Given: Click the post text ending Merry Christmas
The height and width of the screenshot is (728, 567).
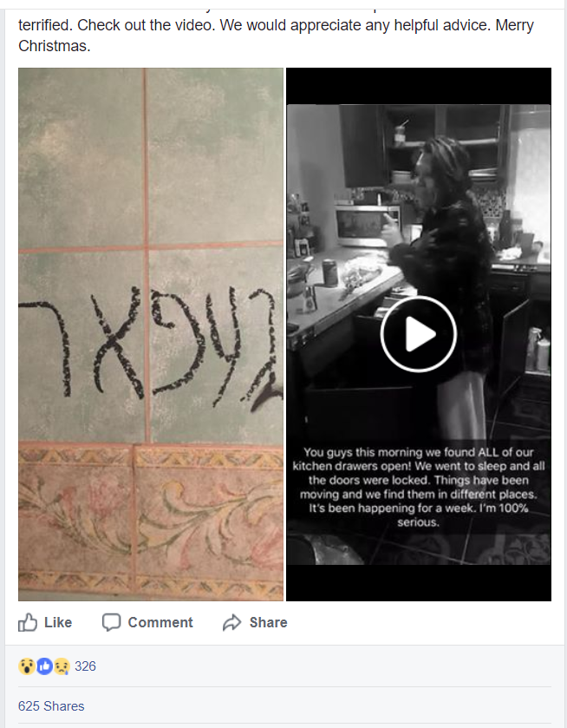Looking at the screenshot, I should pyautogui.click(x=276, y=36).
